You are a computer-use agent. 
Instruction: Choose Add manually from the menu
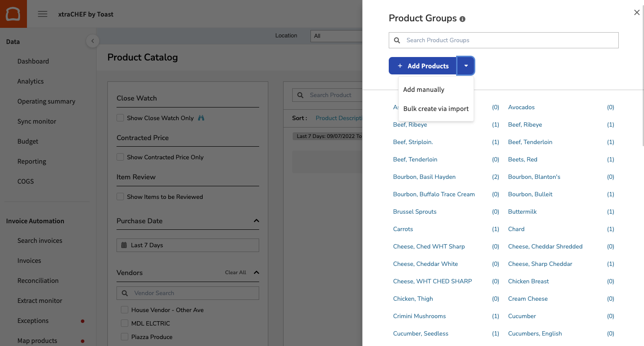pos(424,90)
